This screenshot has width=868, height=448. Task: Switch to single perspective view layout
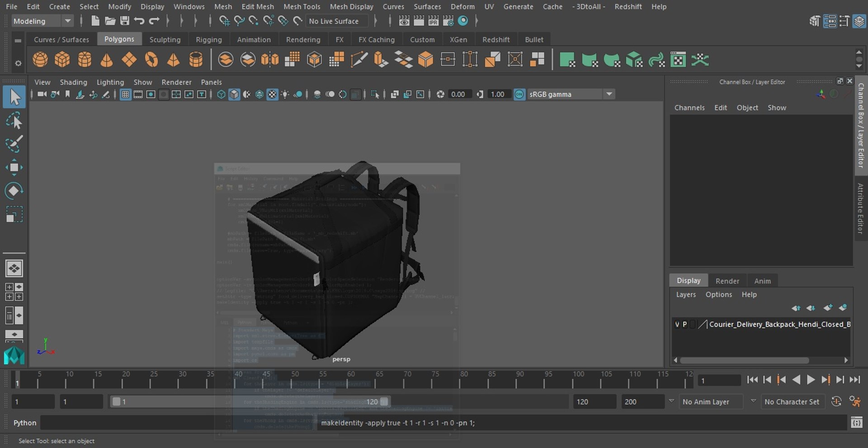click(x=14, y=269)
